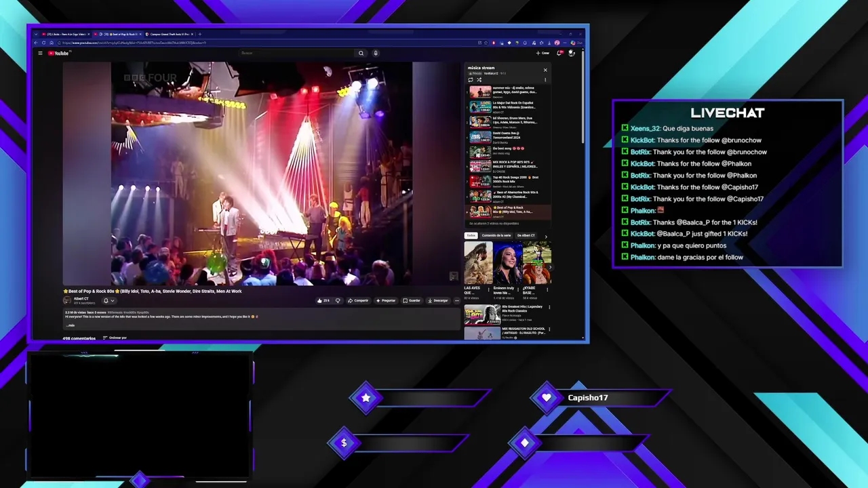Screen dimensions: 868x488
Task: Click the YouTube search magnifier button
Action: (361, 53)
